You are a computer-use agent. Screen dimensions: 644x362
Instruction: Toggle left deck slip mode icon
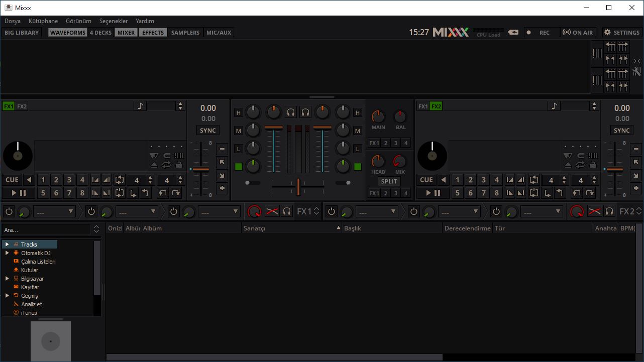point(154,156)
